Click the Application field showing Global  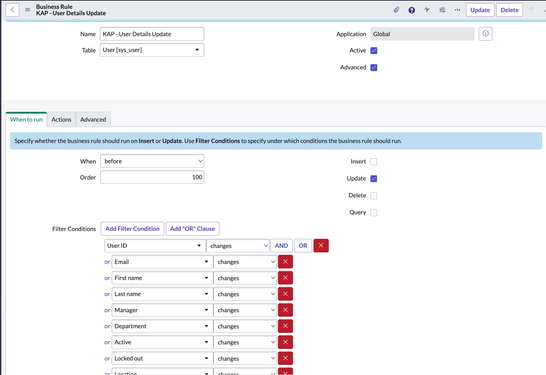coord(422,34)
